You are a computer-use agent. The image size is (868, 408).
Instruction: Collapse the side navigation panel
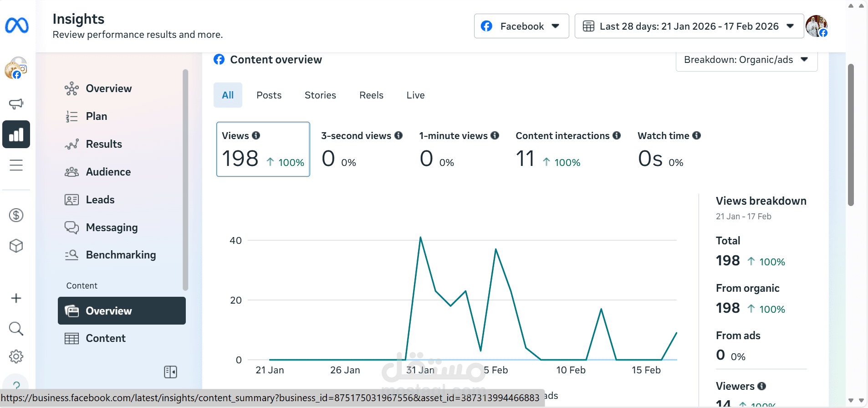pyautogui.click(x=170, y=372)
